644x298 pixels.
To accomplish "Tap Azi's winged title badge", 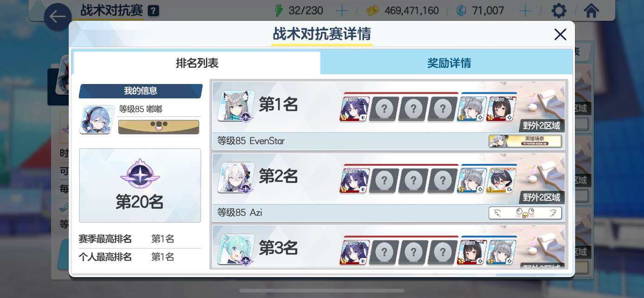I will pyautogui.click(x=525, y=213).
